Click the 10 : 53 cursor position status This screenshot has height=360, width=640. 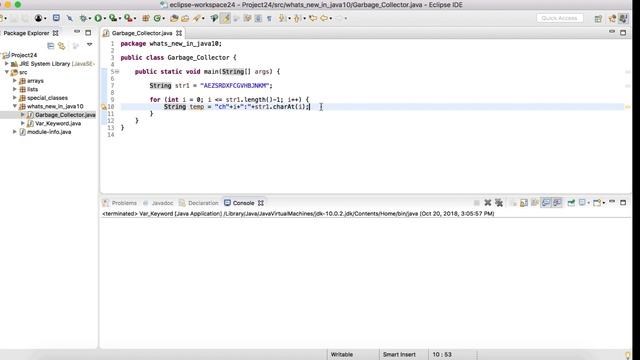point(442,354)
